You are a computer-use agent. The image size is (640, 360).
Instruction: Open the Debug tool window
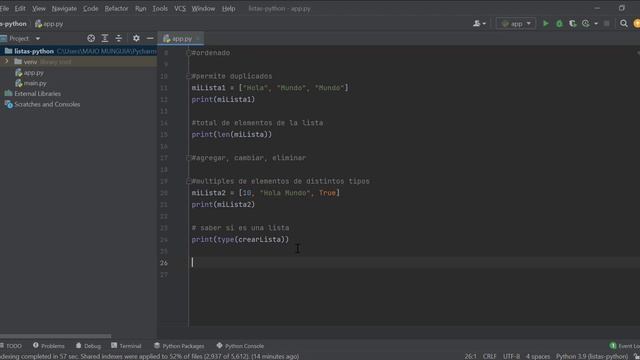pyautogui.click(x=88, y=346)
